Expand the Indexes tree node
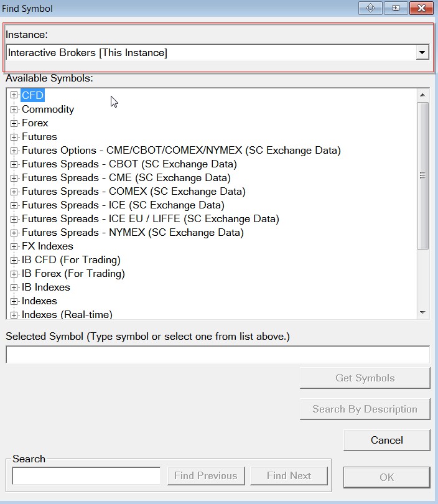Image resolution: width=438 pixels, height=504 pixels. [x=14, y=301]
